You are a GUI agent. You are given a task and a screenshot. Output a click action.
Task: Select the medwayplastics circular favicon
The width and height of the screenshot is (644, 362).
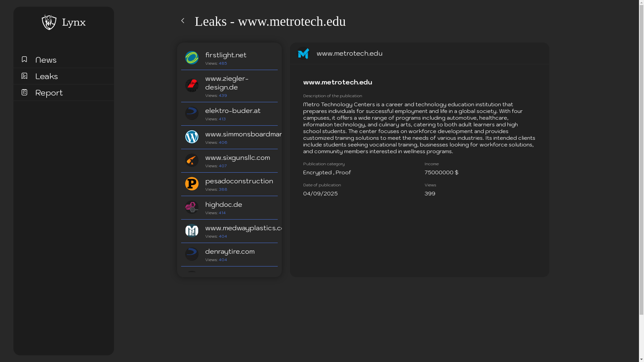[x=192, y=231]
